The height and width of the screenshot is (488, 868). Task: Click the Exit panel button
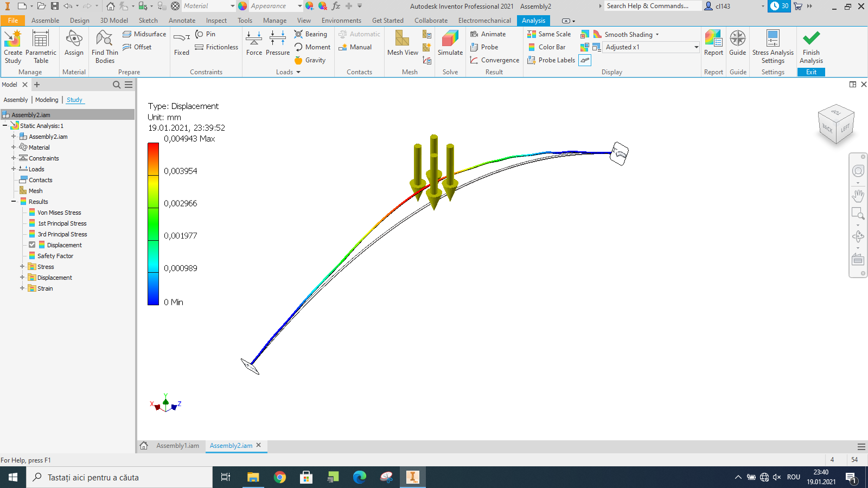(x=811, y=72)
